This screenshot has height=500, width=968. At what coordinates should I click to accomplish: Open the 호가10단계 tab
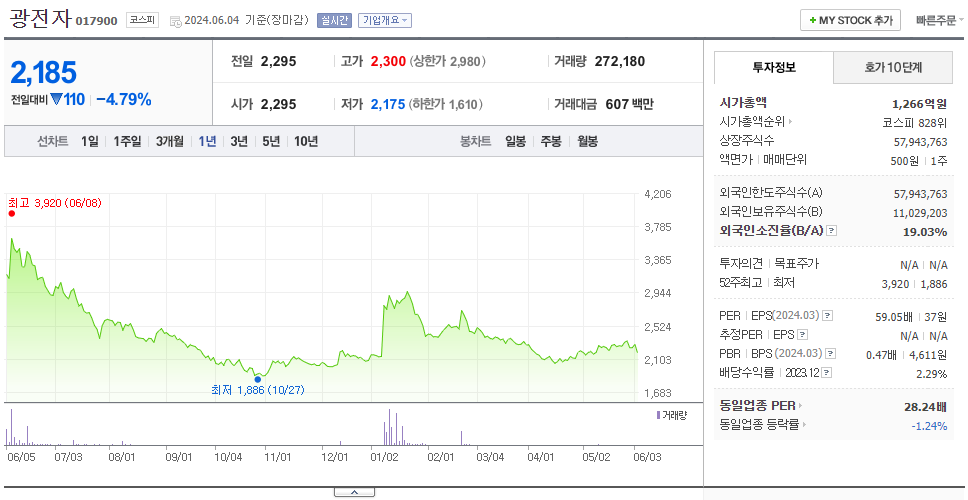[893, 68]
